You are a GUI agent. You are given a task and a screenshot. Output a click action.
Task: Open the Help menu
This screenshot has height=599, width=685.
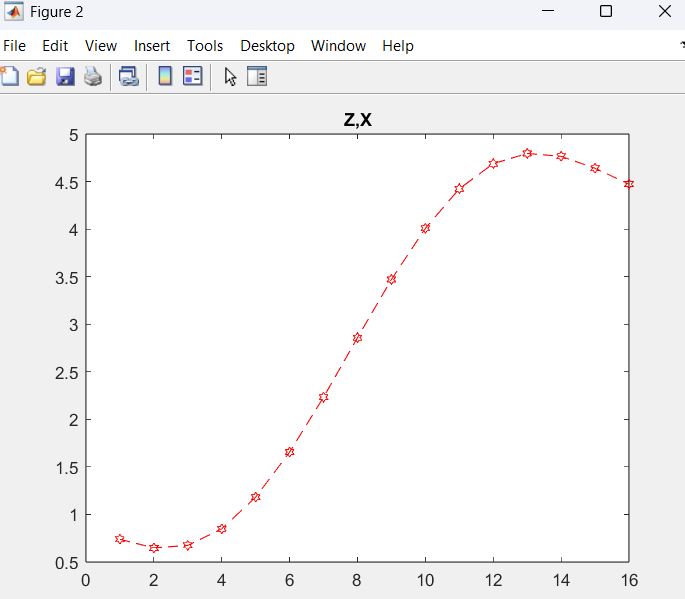pyautogui.click(x=398, y=46)
